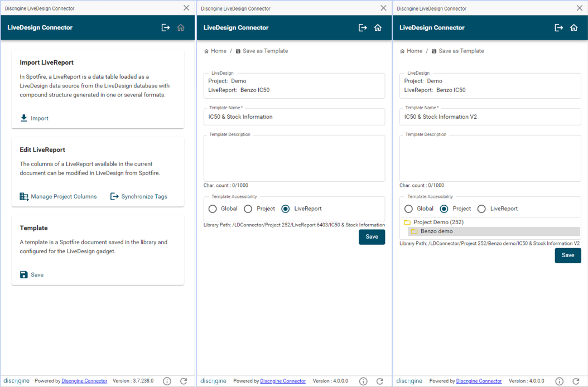The height and width of the screenshot is (387, 588).
Task: Click Template Name field containing IC50 & Stock Information
Action: pyautogui.click(x=294, y=117)
